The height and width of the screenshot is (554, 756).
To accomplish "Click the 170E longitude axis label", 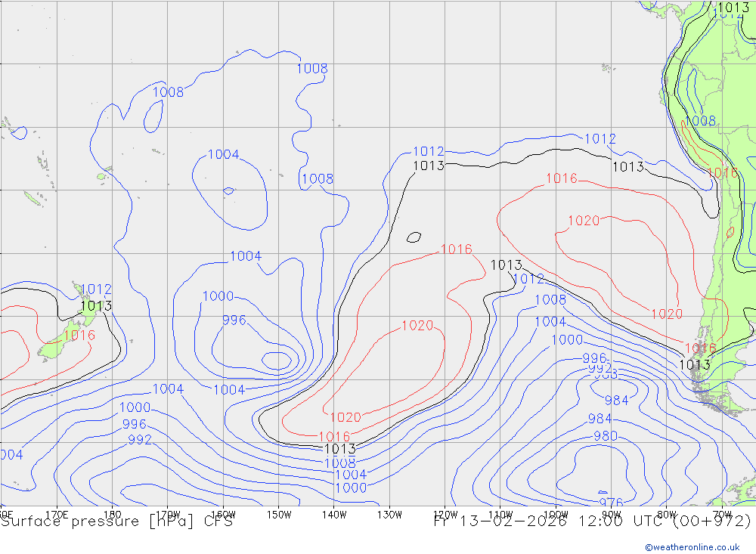I will 57,515.
